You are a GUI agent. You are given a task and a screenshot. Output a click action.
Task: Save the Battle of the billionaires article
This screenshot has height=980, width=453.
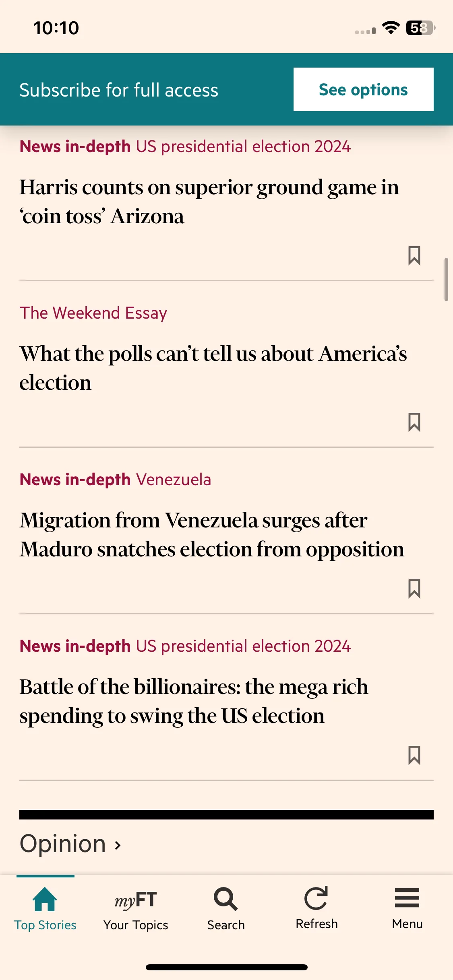(414, 755)
